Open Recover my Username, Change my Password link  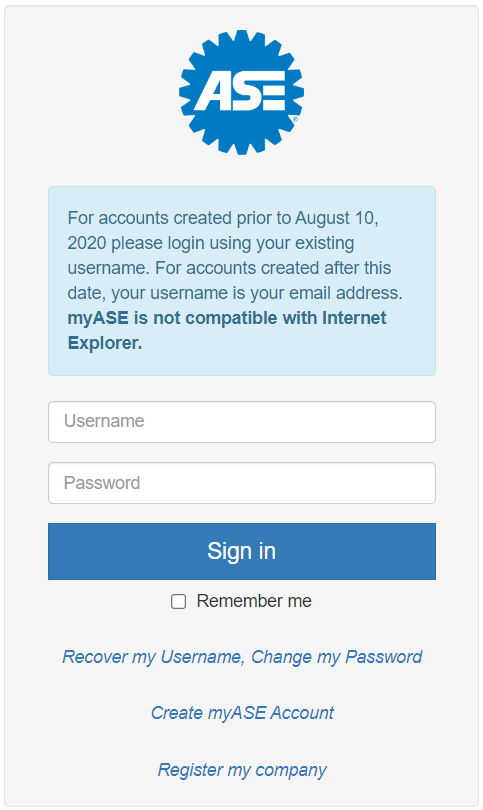click(242, 657)
